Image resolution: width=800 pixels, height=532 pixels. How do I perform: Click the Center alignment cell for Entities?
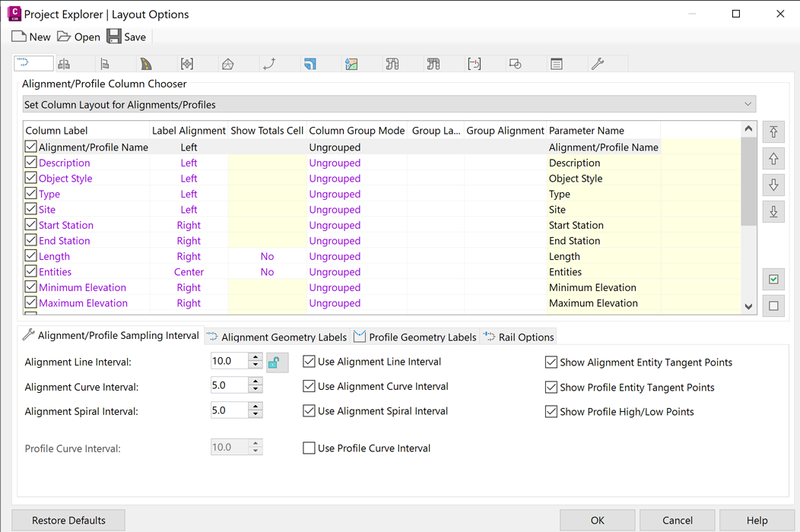[189, 272]
